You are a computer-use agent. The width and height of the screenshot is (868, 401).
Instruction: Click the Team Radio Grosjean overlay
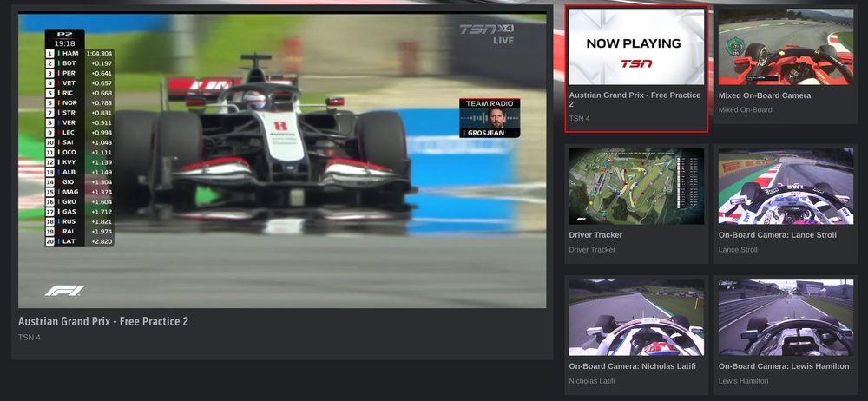coord(490,118)
